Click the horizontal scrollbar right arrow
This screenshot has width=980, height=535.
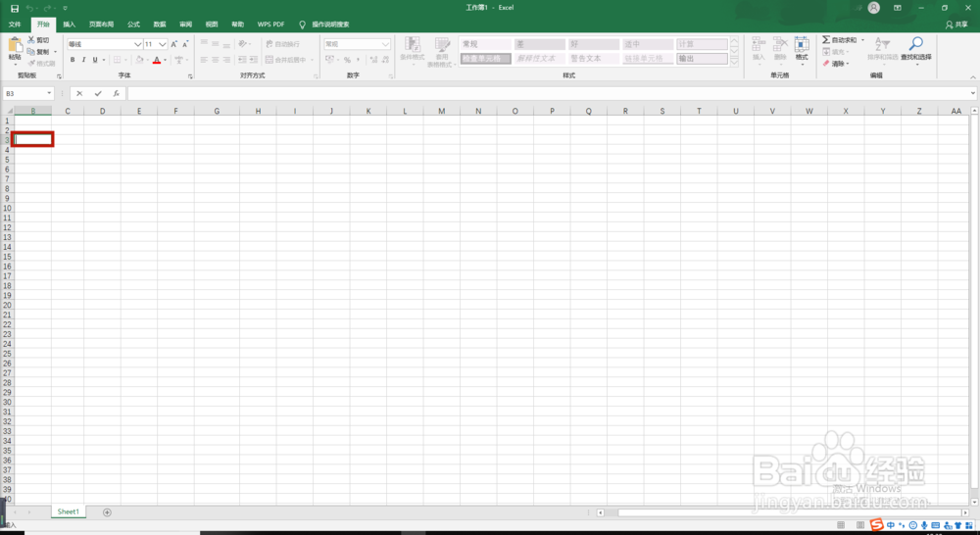point(965,512)
